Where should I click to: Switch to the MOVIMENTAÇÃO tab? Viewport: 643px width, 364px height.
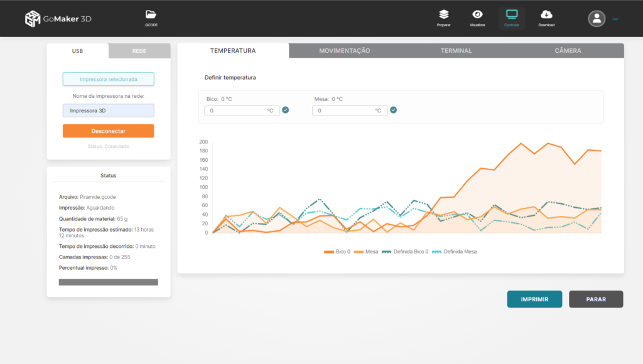click(344, 51)
